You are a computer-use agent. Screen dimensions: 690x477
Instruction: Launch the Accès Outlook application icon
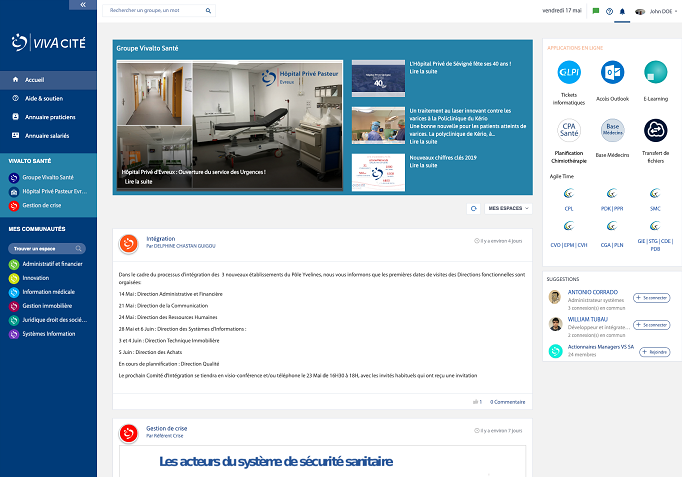pos(612,73)
